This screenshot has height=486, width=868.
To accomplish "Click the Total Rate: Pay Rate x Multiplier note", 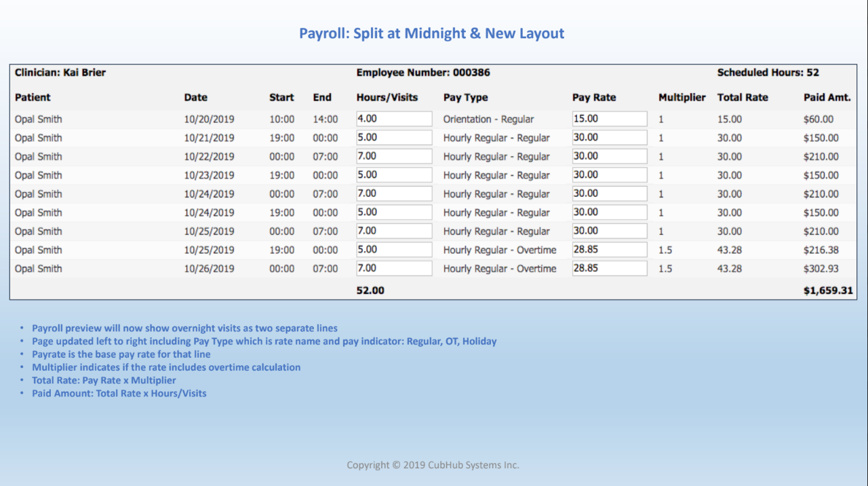I will click(104, 380).
